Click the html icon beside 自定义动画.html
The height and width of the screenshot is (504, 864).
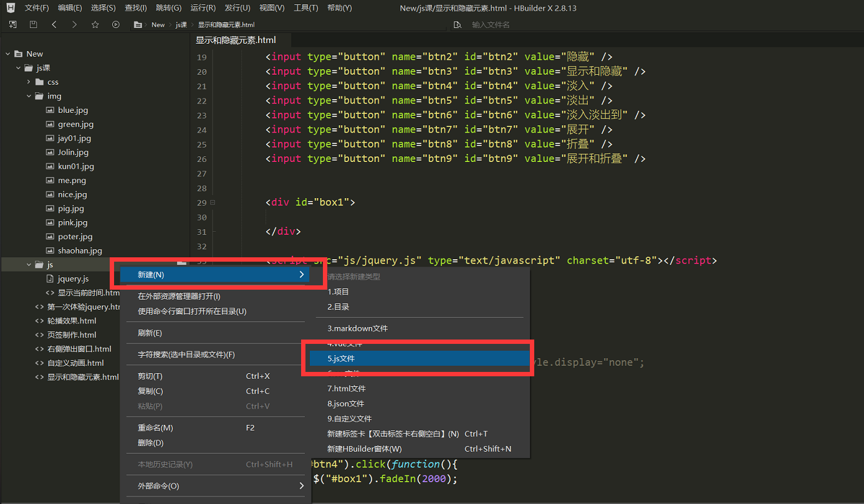click(x=39, y=363)
